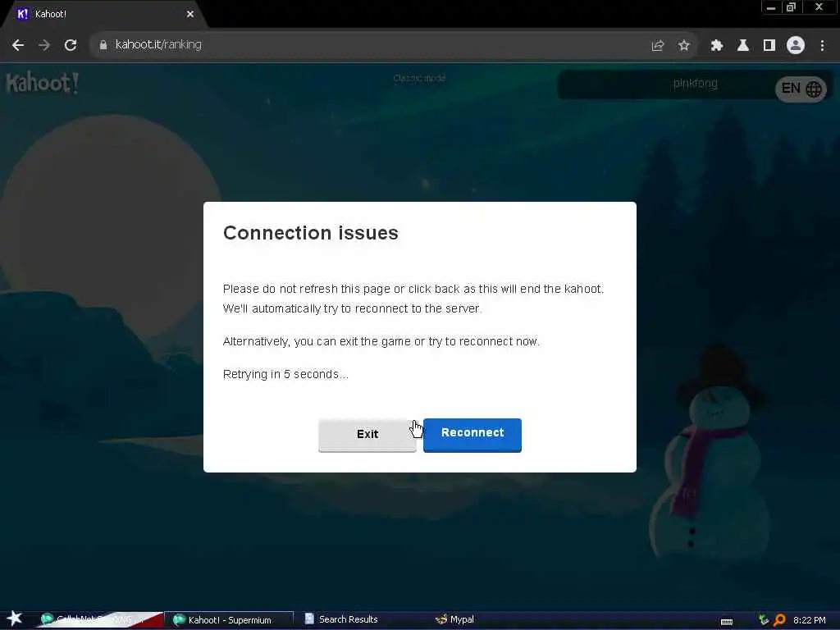Image resolution: width=840 pixels, height=630 pixels.
Task: Open the profile avatar icon
Action: click(796, 45)
